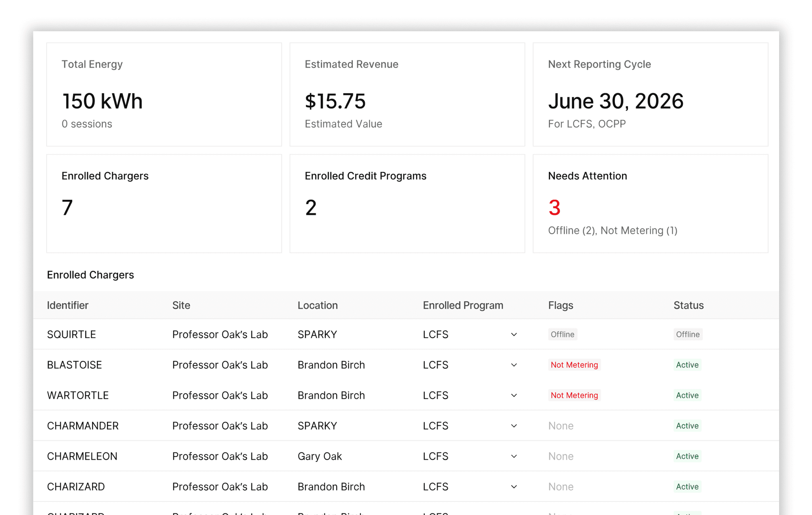Click the Not Metering flag for WARTORTLE
This screenshot has width=812, height=515.
[574, 395]
